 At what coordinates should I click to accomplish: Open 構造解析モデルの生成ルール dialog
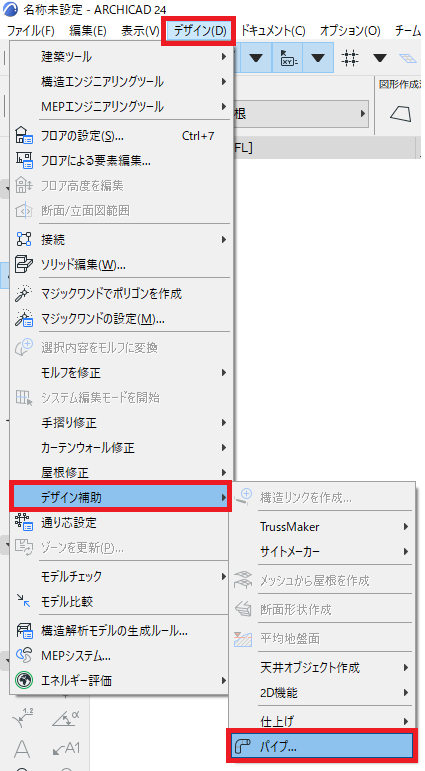pos(120,630)
